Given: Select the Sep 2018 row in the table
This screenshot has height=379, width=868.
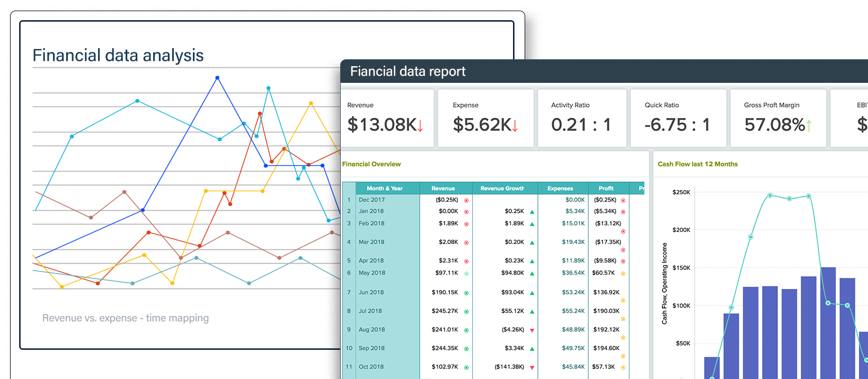Looking at the screenshot, I should point(493,348).
